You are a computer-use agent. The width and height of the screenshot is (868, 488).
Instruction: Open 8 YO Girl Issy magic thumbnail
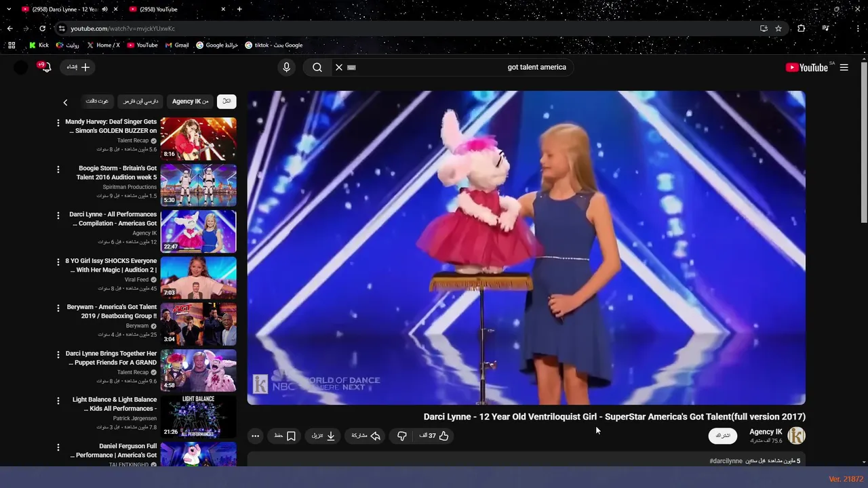(x=198, y=277)
